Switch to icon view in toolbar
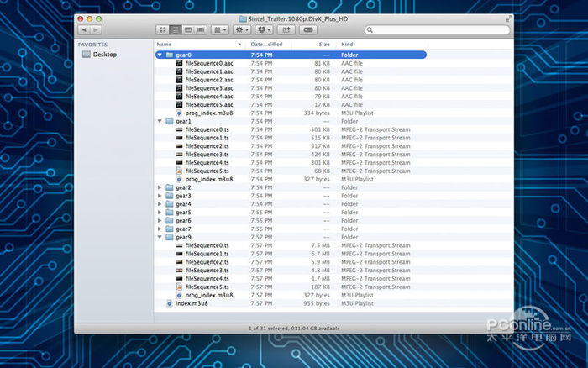588x368 pixels. (164, 29)
